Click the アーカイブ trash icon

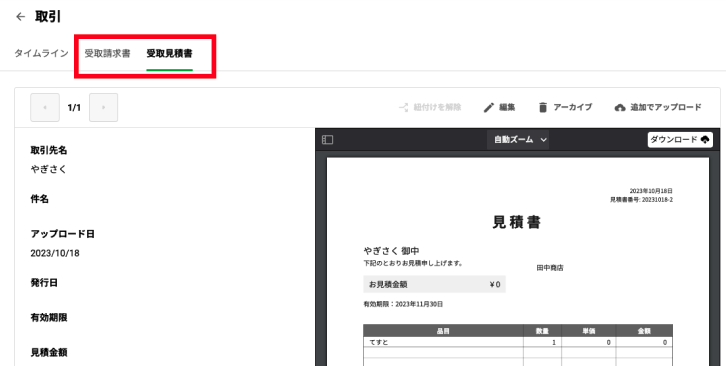click(x=543, y=107)
